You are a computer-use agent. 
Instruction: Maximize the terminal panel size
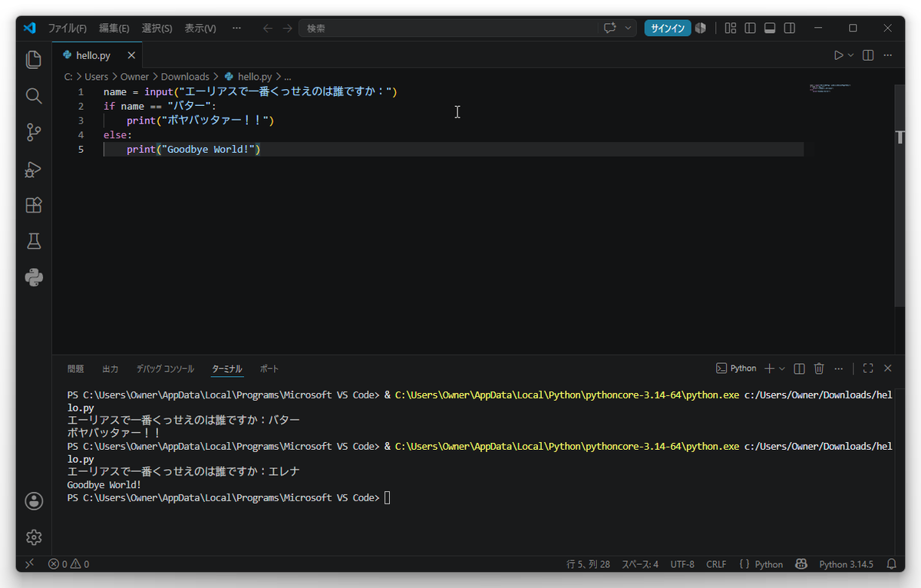point(868,368)
